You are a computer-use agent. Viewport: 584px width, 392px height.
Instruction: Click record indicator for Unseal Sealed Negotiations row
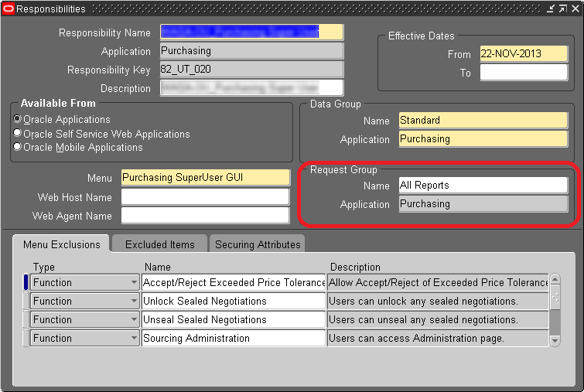click(x=26, y=320)
